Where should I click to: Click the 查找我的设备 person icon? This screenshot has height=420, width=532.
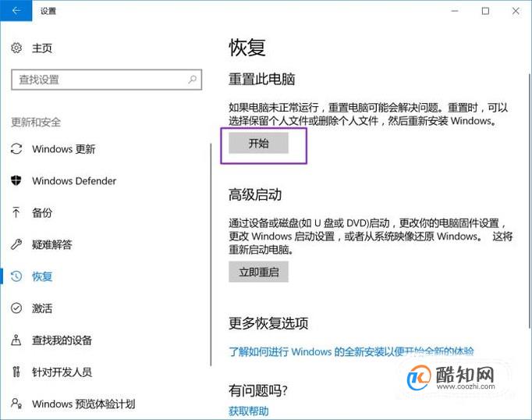[x=16, y=340]
